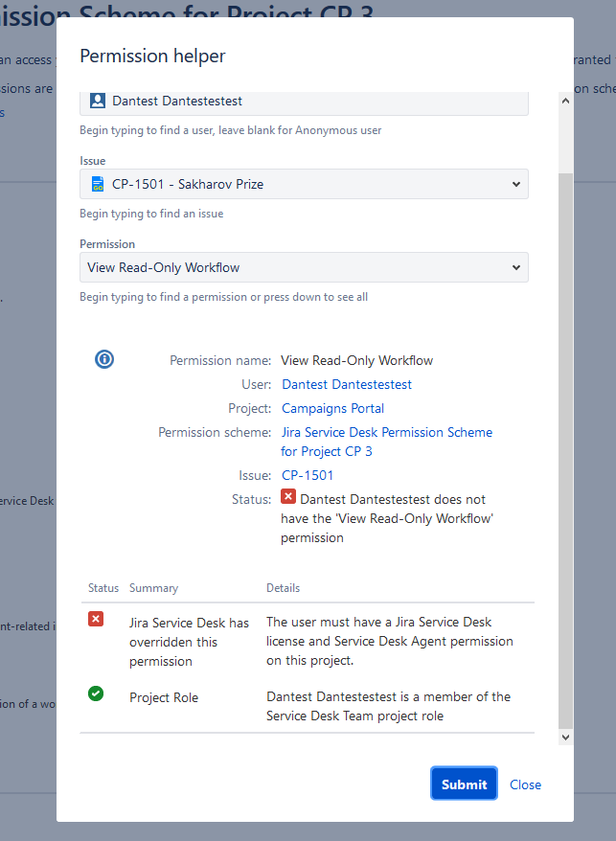Open the Permission dropdown arrow
Viewport: 616px width, 841px height.
pos(515,267)
